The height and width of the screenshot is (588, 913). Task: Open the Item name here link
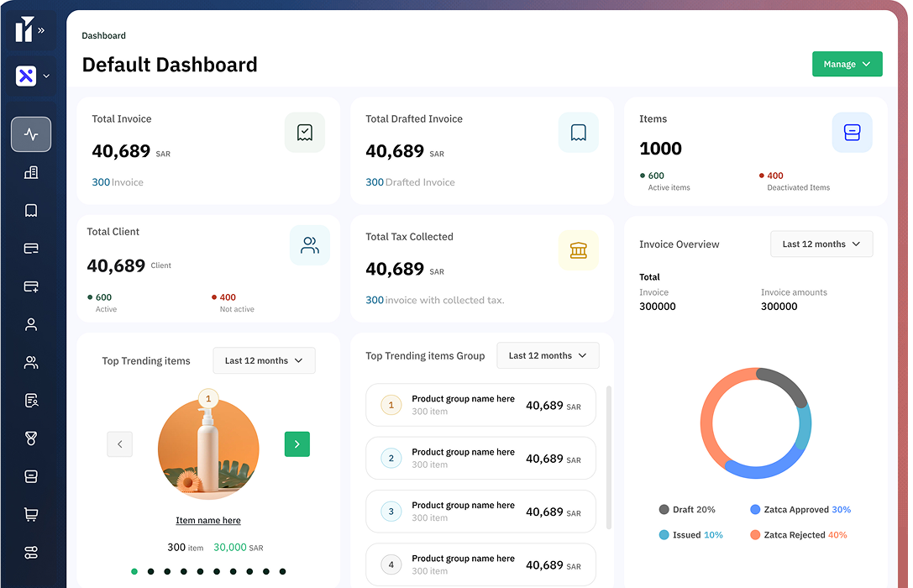(x=207, y=521)
